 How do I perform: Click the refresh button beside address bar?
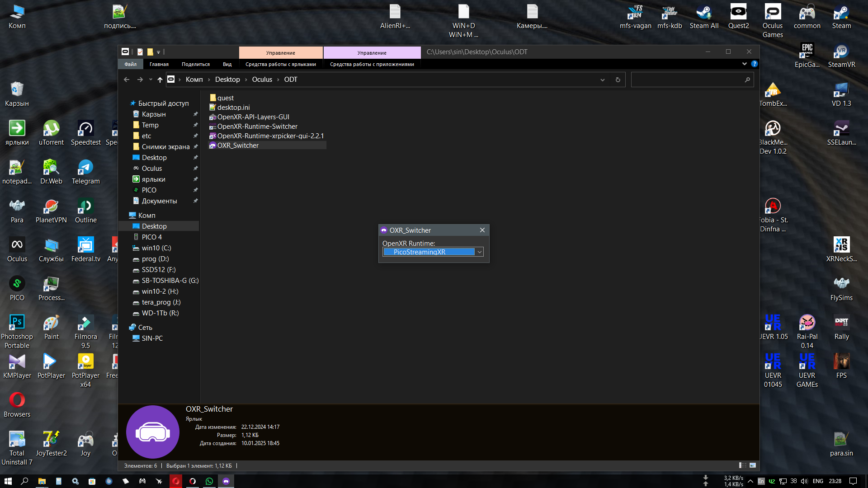point(618,80)
